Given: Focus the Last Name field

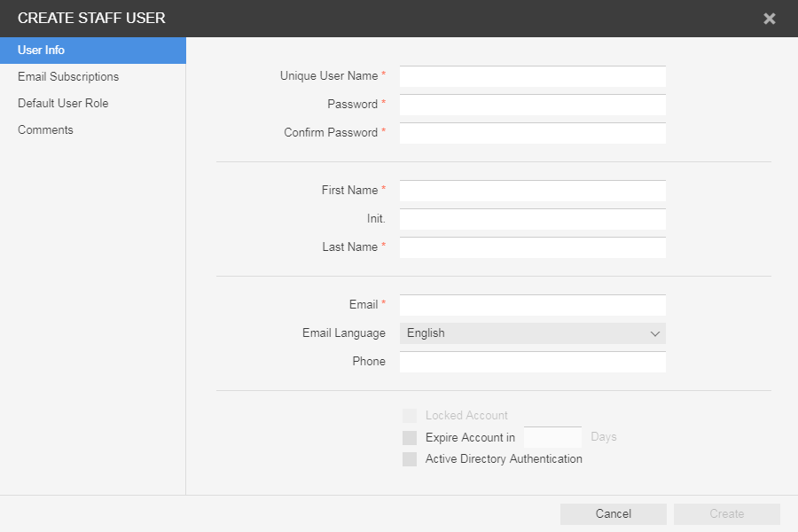Looking at the screenshot, I should tap(532, 248).
